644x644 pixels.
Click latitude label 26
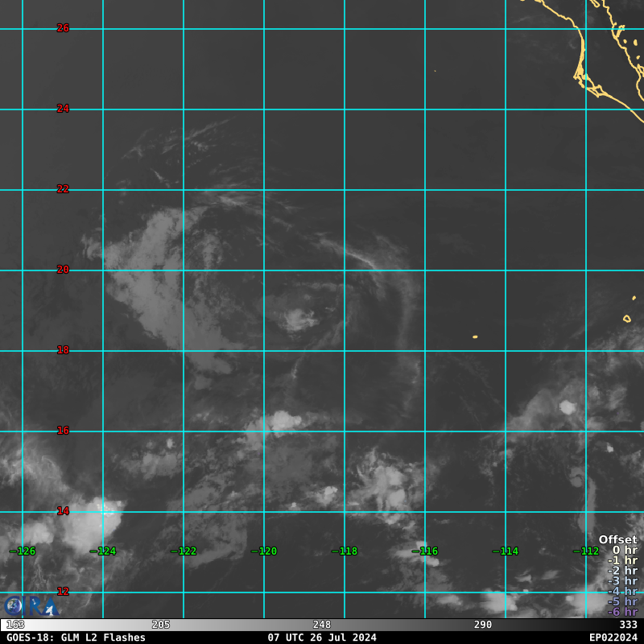(x=63, y=28)
